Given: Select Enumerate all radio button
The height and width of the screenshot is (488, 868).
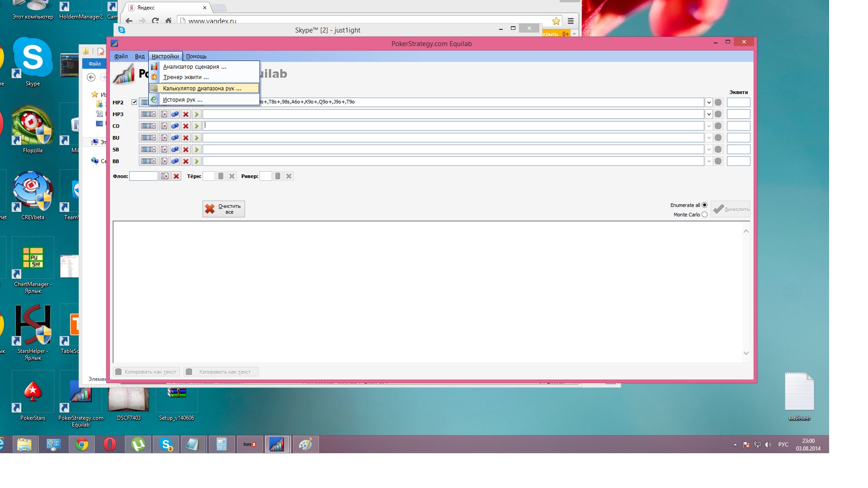Looking at the screenshot, I should [704, 205].
